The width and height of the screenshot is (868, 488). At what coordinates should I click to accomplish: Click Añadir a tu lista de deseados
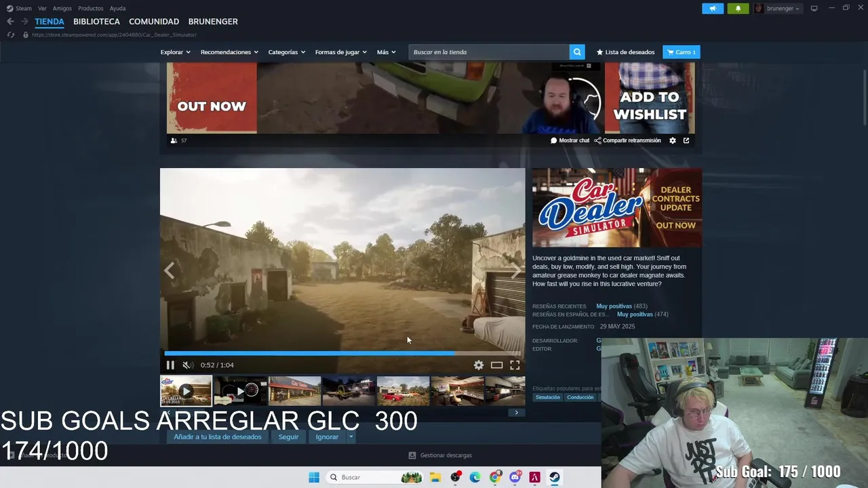(x=218, y=437)
